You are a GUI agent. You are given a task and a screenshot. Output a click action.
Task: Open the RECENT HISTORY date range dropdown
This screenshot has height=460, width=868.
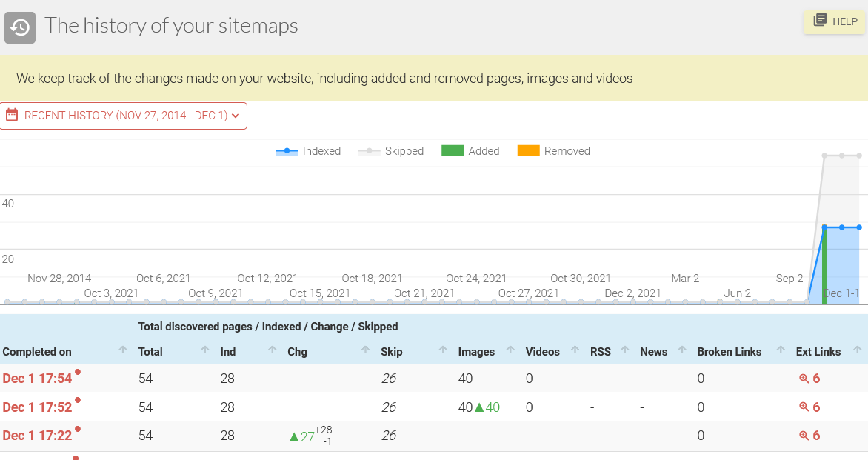point(124,116)
